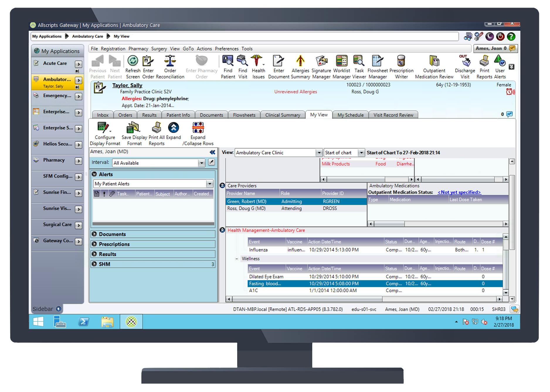The width and height of the screenshot is (550, 392).
Task: Open the Allergies Summary icon
Action: (300, 61)
